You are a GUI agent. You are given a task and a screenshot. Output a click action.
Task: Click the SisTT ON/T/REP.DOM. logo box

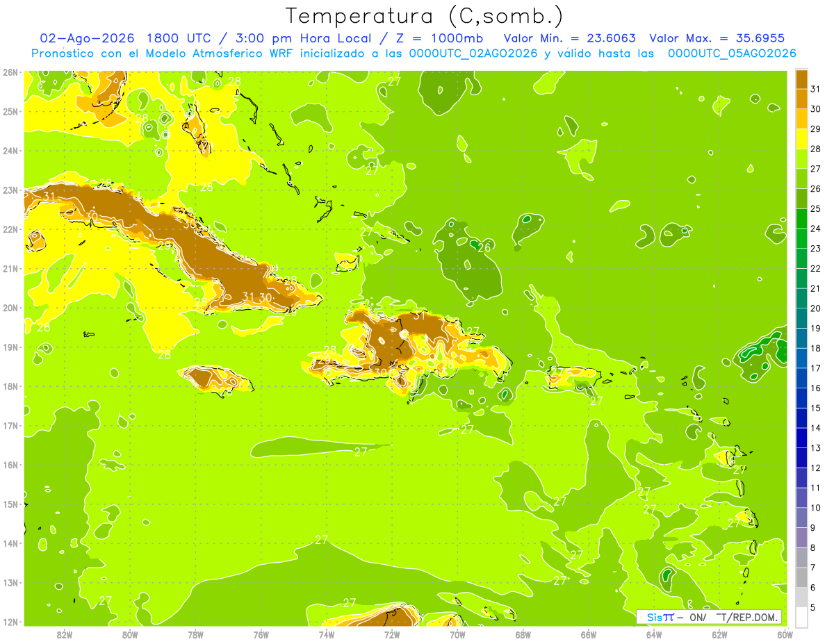pos(708,617)
